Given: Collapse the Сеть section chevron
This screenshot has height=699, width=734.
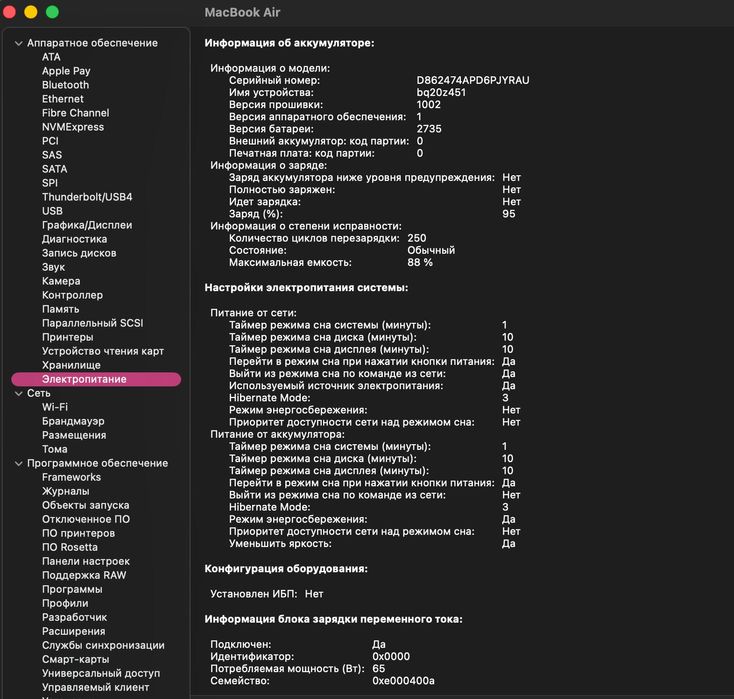Looking at the screenshot, I should [18, 393].
